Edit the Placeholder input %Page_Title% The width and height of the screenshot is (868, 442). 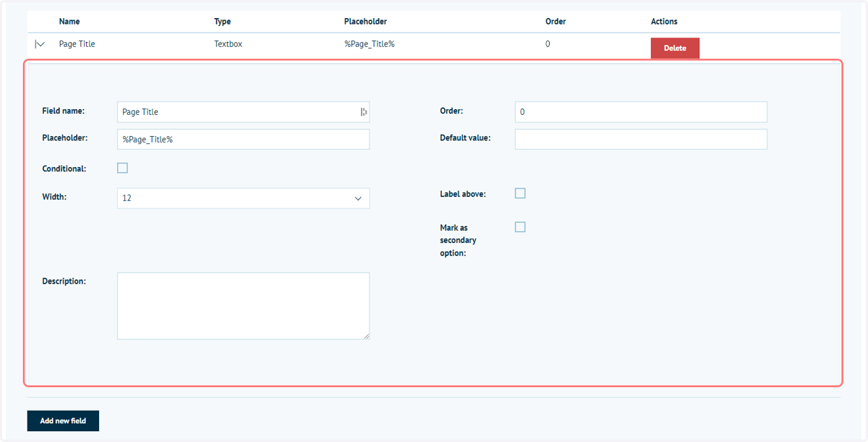(243, 139)
